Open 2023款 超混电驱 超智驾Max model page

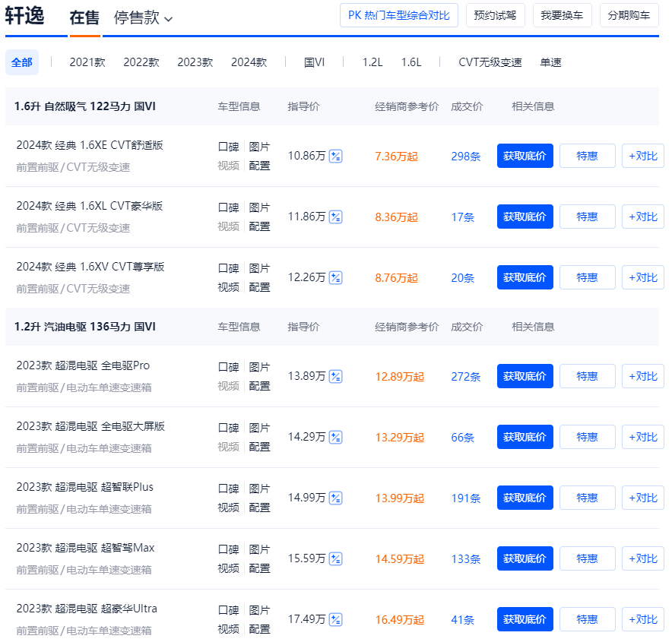coord(85,548)
